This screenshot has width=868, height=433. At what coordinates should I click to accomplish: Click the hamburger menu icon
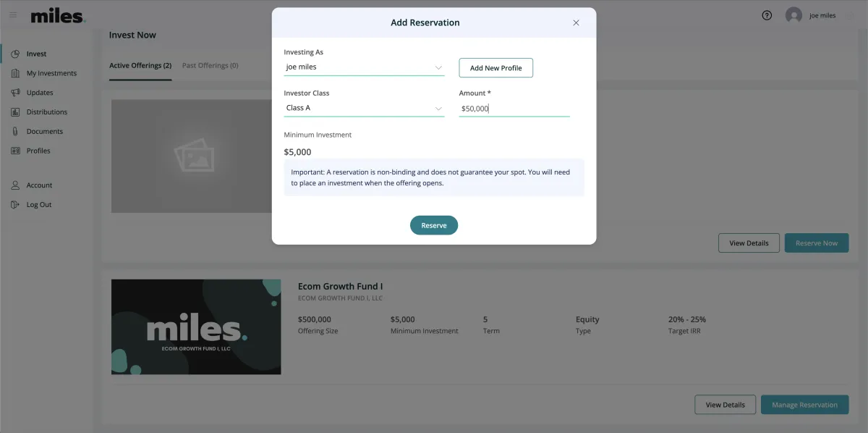(x=13, y=15)
